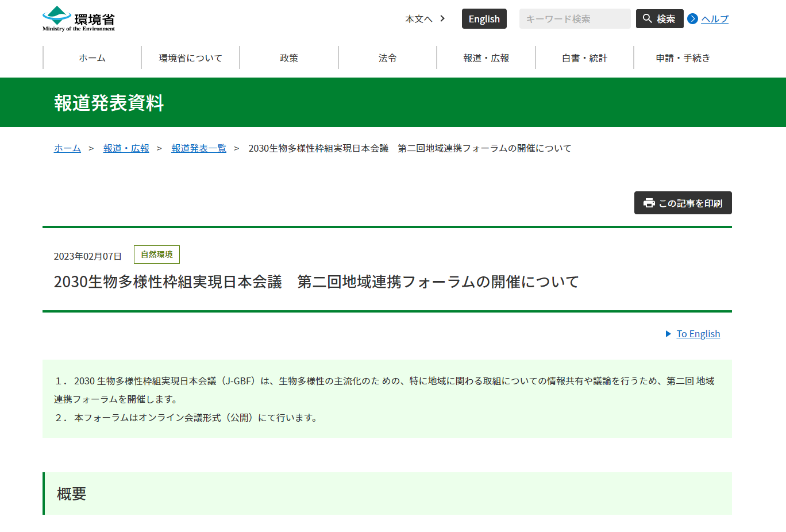The width and height of the screenshot is (786, 532).
Task: Open the 報道・広報 navigation menu
Action: (x=486, y=58)
